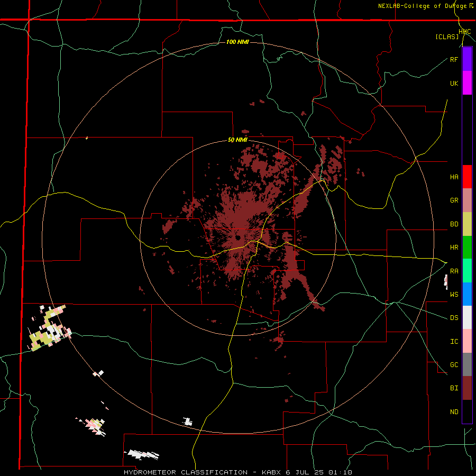This screenshot has height=476, width=476.
Task: Click the 50 NMI range ring label
Action: pyautogui.click(x=237, y=140)
